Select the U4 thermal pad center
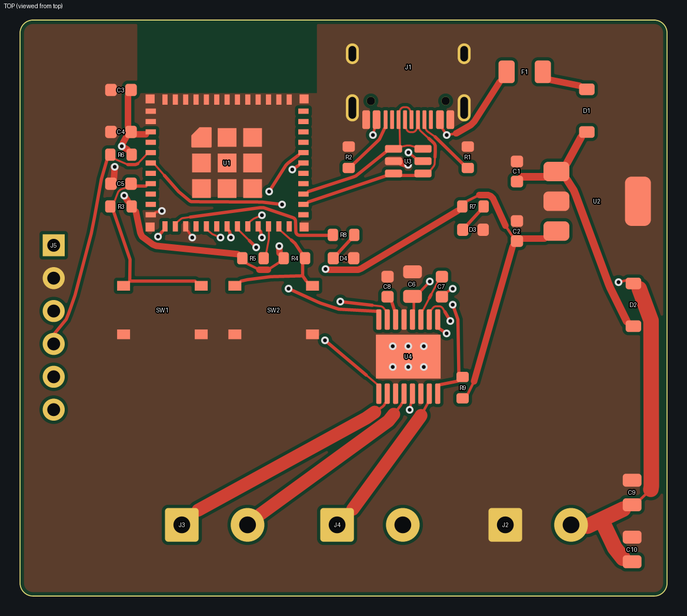The width and height of the screenshot is (687, 616). pos(408,357)
